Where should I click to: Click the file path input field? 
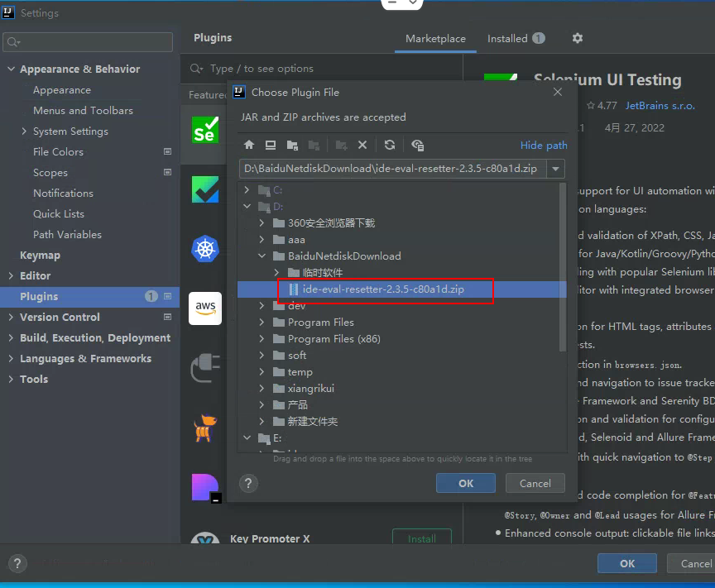(x=392, y=169)
